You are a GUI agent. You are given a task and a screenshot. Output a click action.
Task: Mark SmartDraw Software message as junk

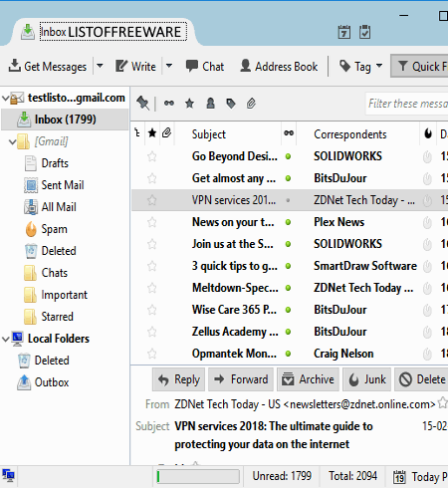427,266
